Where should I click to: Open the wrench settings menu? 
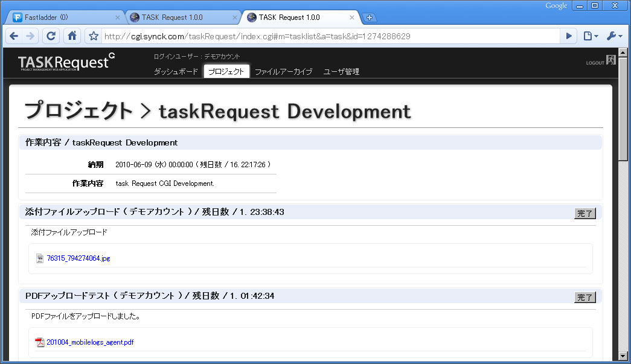coord(614,36)
